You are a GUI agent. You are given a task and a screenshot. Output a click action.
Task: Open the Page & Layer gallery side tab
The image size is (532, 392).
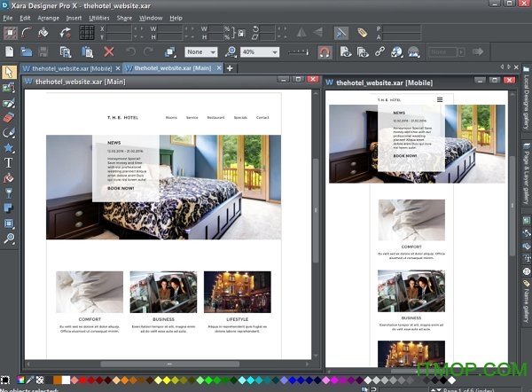tap(526, 174)
